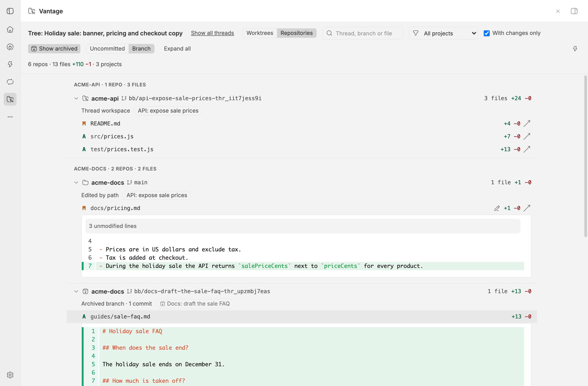Expand the 3 unmodified lines block
Viewport: 588px width, 386px height.
point(303,226)
